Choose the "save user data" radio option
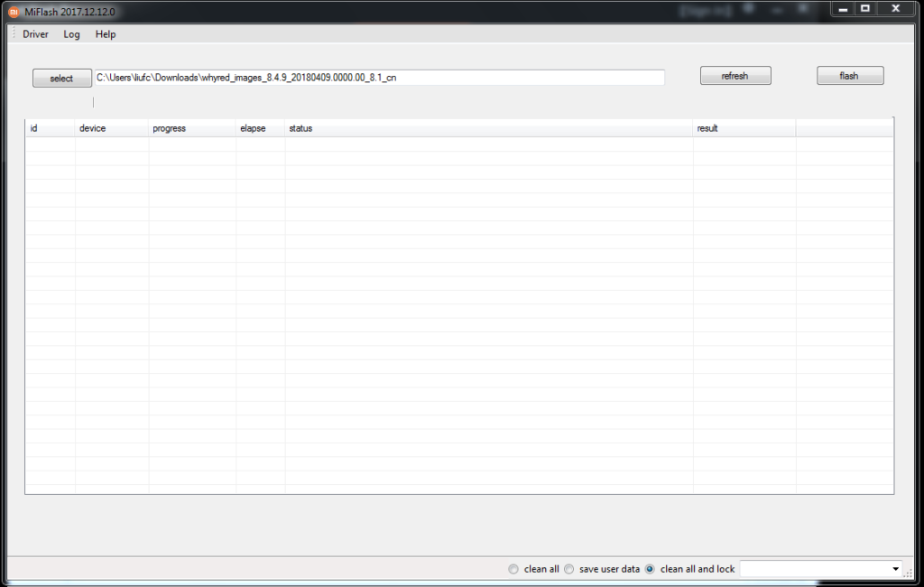This screenshot has height=587, width=924. (569, 569)
